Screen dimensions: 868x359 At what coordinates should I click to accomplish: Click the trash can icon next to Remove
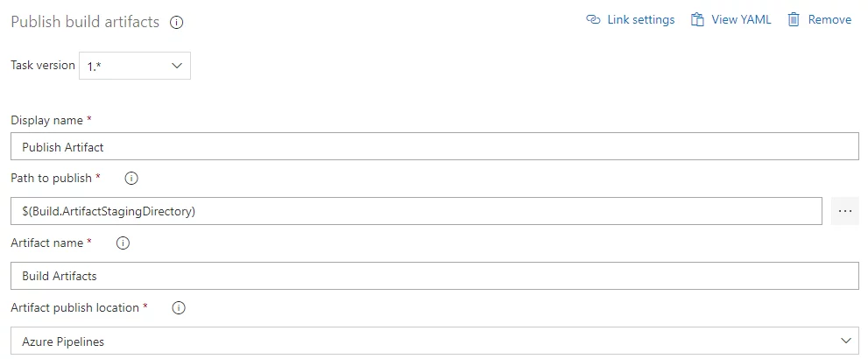794,20
